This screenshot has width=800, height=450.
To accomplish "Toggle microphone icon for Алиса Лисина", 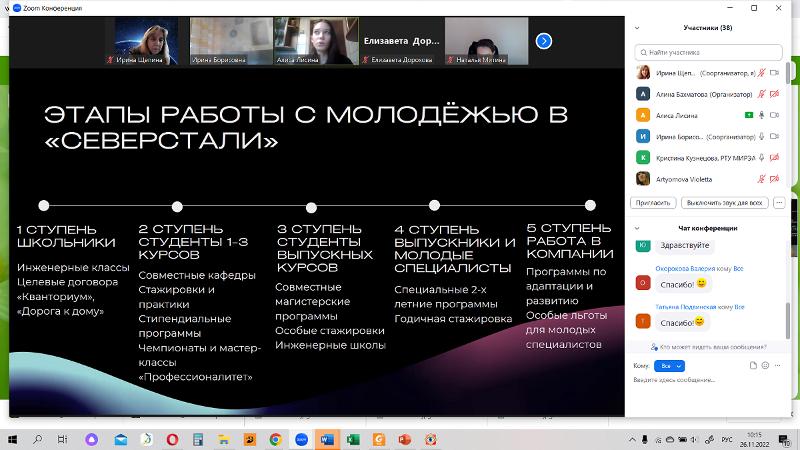I will pyautogui.click(x=762, y=115).
